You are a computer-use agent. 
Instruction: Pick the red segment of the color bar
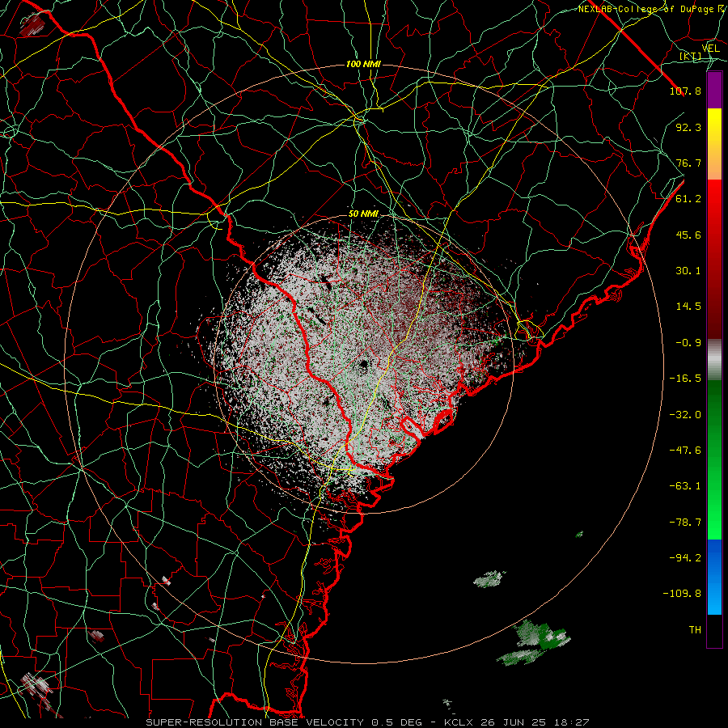(x=714, y=259)
